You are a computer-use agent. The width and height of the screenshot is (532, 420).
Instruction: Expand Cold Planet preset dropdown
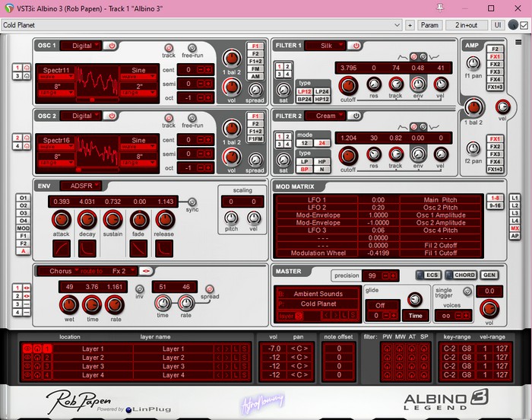397,25
